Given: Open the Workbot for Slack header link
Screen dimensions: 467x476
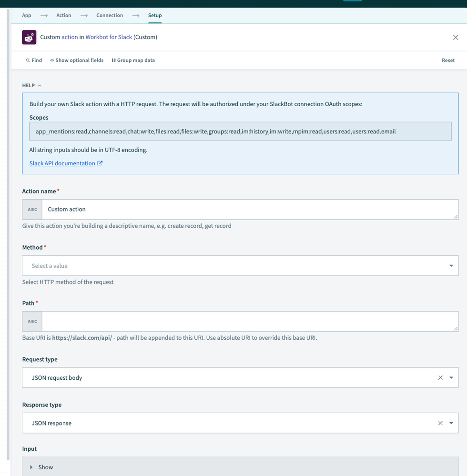Looking at the screenshot, I should [109, 37].
